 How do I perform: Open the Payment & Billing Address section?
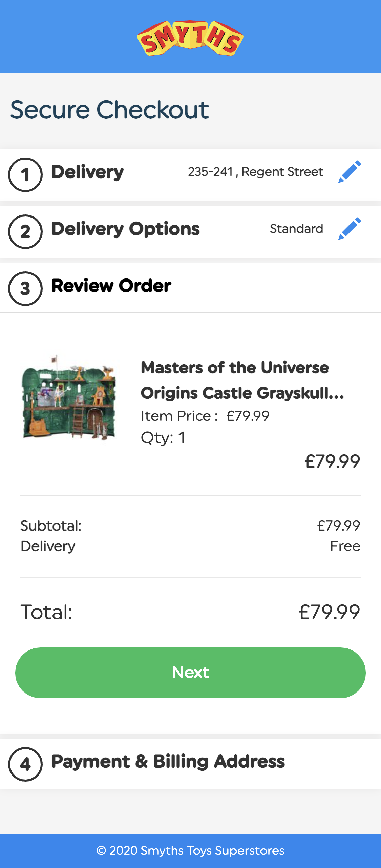(x=168, y=761)
